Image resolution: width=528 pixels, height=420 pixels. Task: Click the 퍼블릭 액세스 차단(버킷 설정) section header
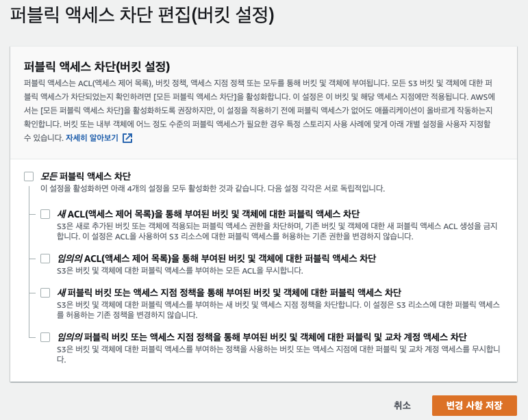[97, 66]
